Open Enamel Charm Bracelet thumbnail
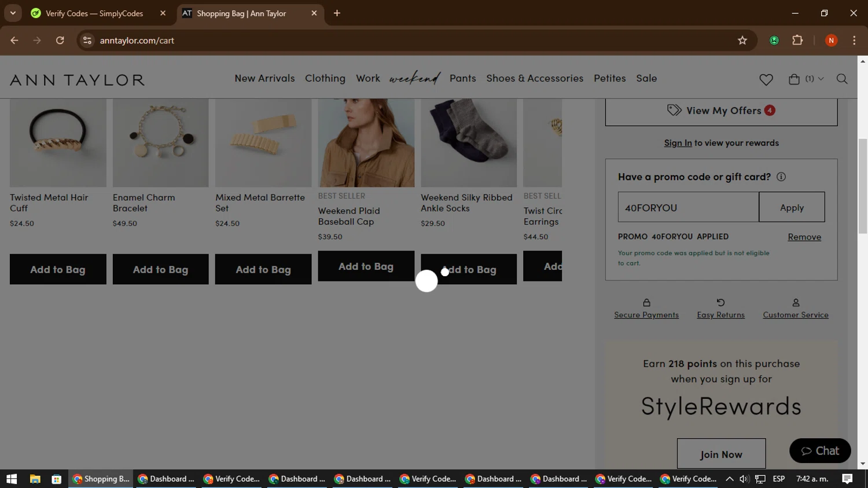This screenshot has width=868, height=488. (160, 142)
